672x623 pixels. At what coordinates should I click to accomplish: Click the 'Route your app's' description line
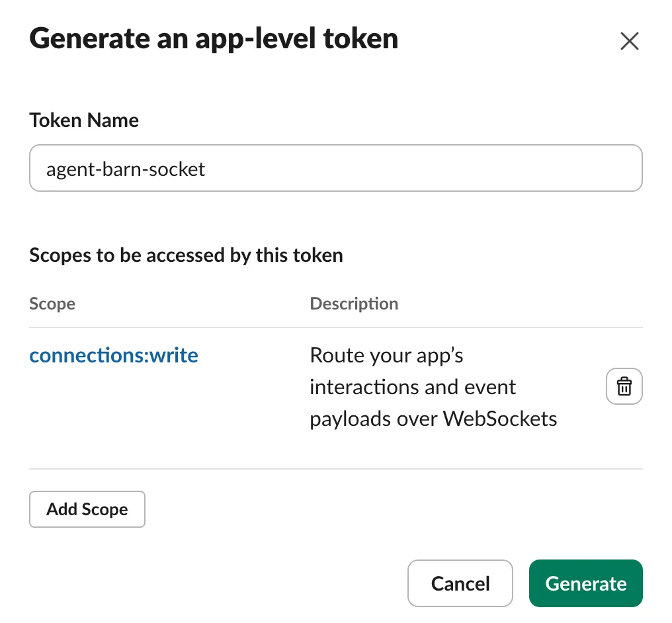coord(386,355)
